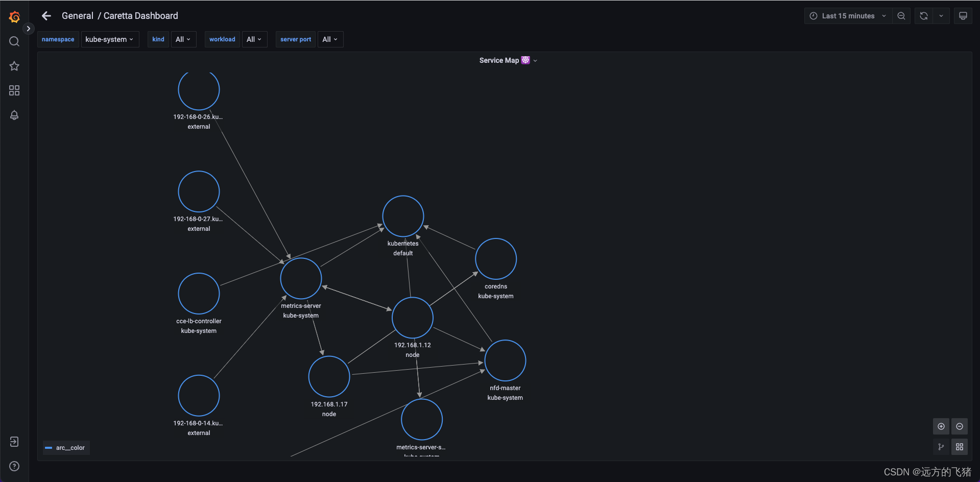Select the cce-lb-controller node circle
Image resolution: width=980 pixels, height=482 pixels.
[x=199, y=294]
